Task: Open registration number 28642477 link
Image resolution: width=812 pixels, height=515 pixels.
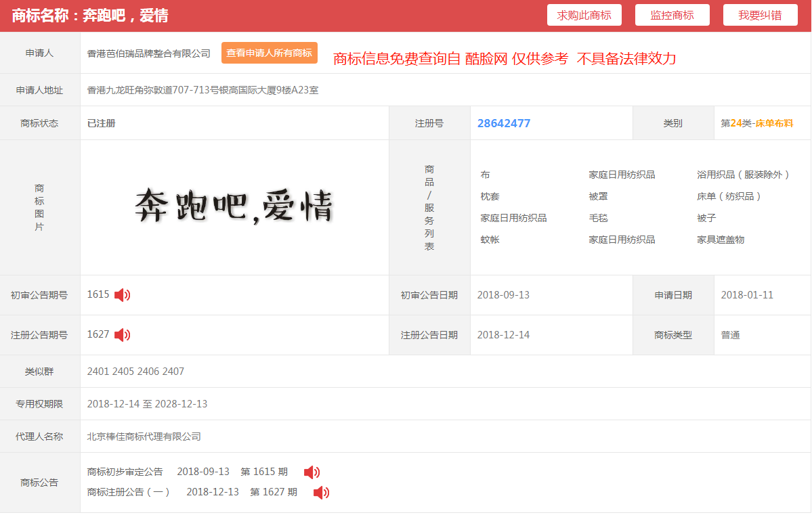Action: point(504,123)
